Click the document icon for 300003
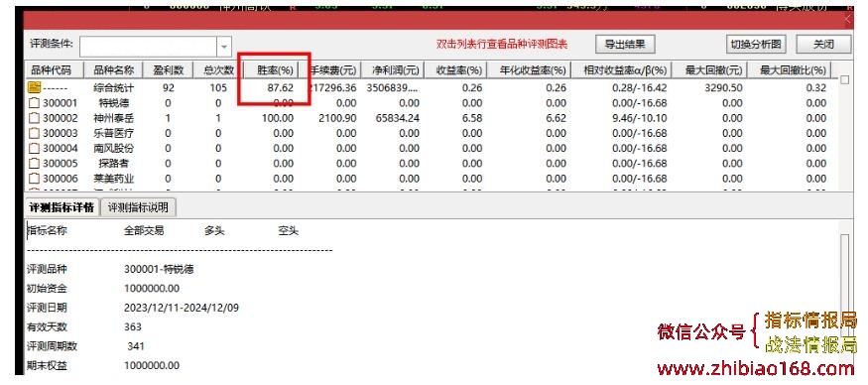Screen dimensions: 868x385 [x=35, y=133]
